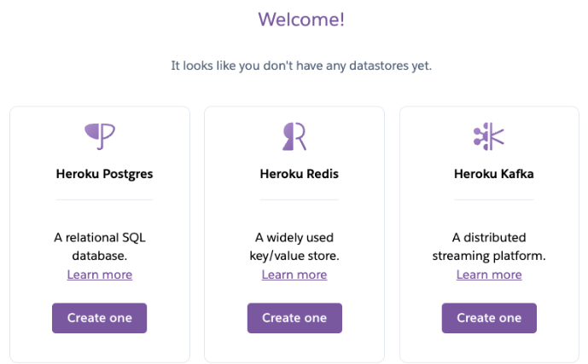Screen dimensions: 588x364
Task: Select the Heroku Redis heading
Action: coord(300,174)
